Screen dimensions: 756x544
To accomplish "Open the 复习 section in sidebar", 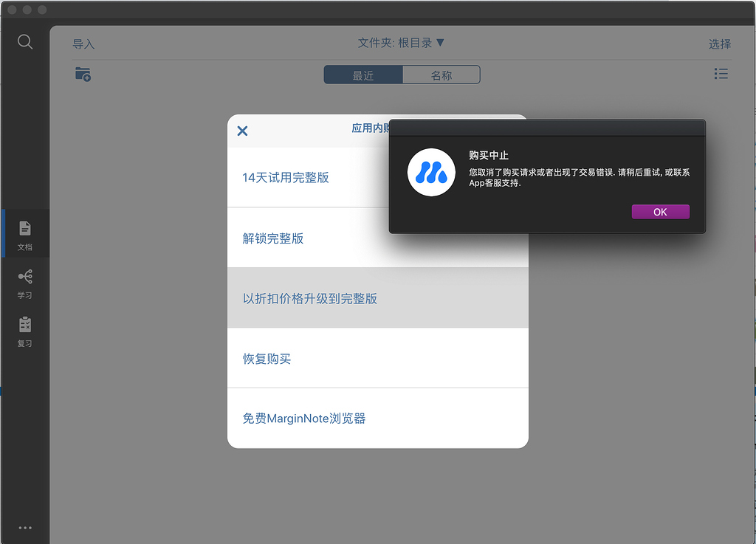I will tap(24, 332).
